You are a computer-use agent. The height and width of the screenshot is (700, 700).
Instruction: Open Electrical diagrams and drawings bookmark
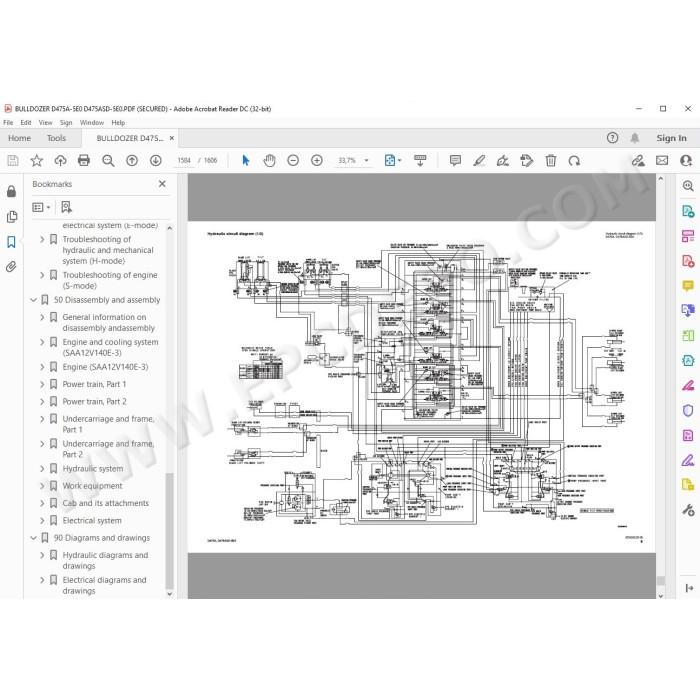click(x=104, y=585)
